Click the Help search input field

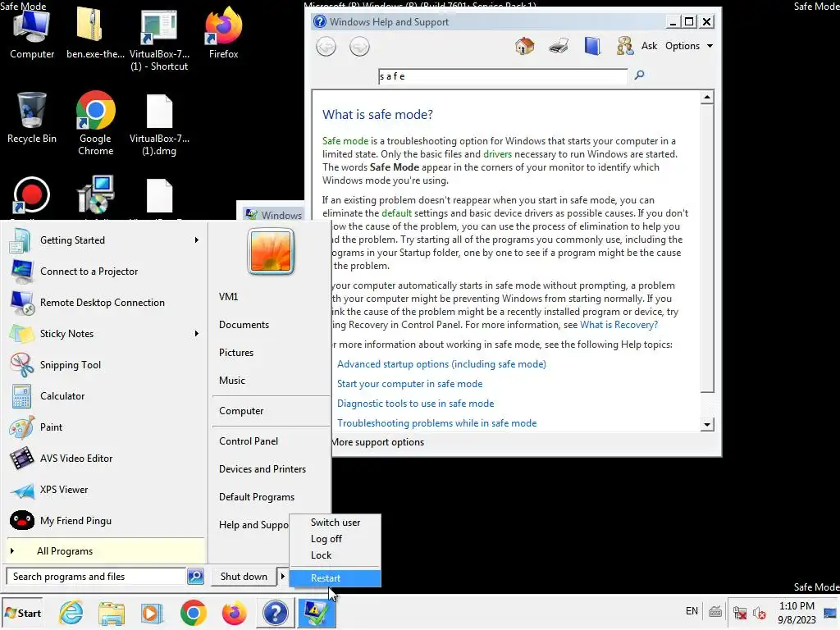[x=503, y=76]
